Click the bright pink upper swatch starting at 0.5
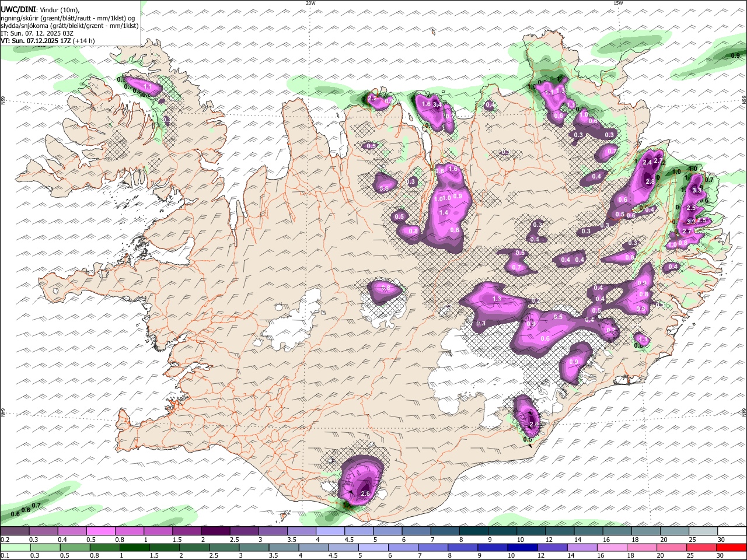The width and height of the screenshot is (747, 560). 100,531
